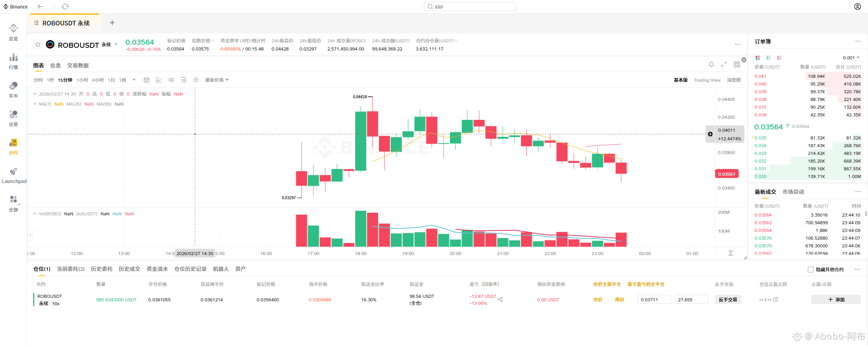This screenshot has width=868, height=346.
Task: Open order book more options menu
Action: 858,41
